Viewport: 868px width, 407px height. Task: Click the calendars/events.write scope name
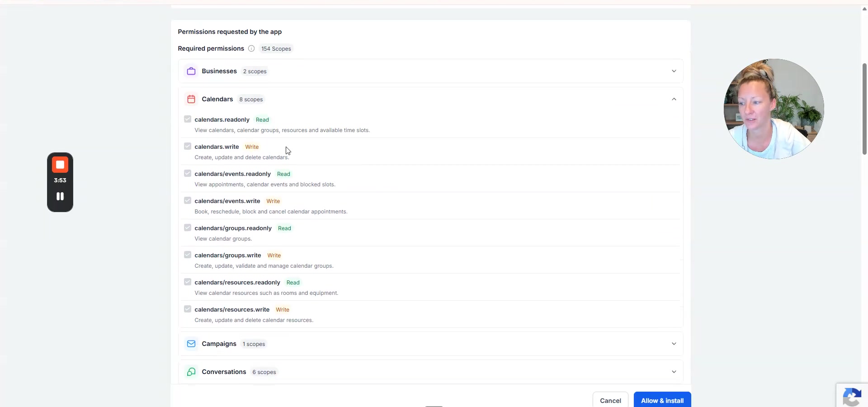[227, 201]
